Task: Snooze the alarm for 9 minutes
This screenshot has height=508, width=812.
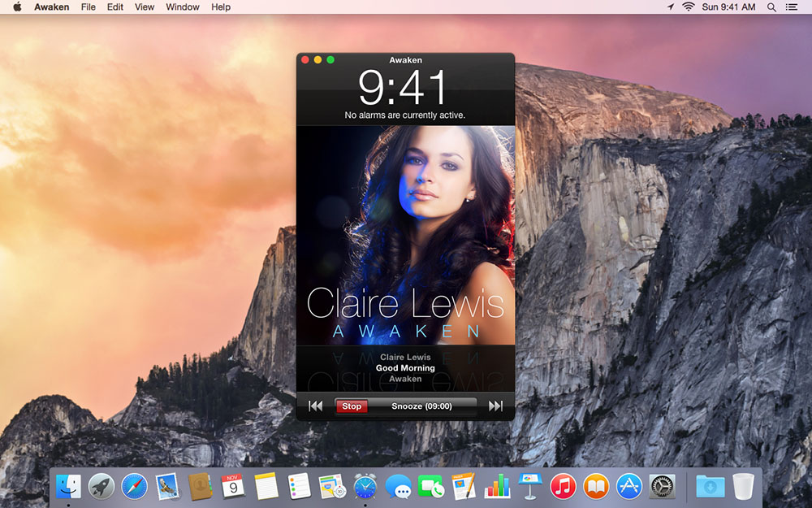Action: pos(421,406)
